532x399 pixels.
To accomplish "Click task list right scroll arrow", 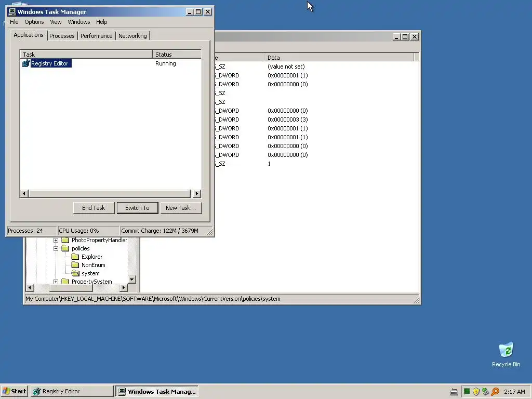I will click(x=197, y=194).
